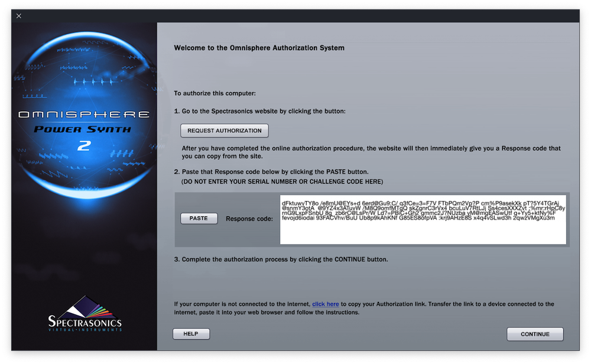The width and height of the screenshot is (591, 364).
Task: Click the 'Welcome to the Omnisphere Authorization System' heading
Action: point(259,48)
